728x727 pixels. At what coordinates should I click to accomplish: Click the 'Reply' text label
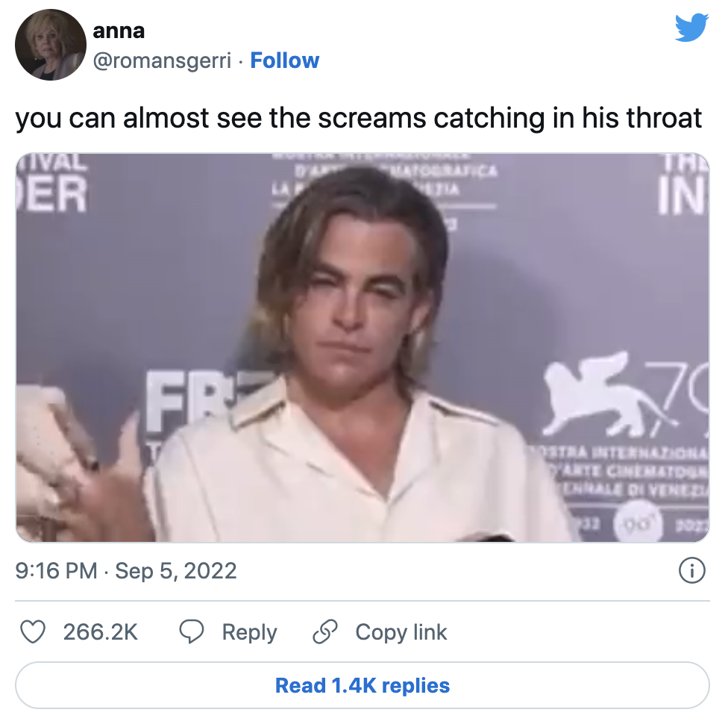tap(249, 631)
